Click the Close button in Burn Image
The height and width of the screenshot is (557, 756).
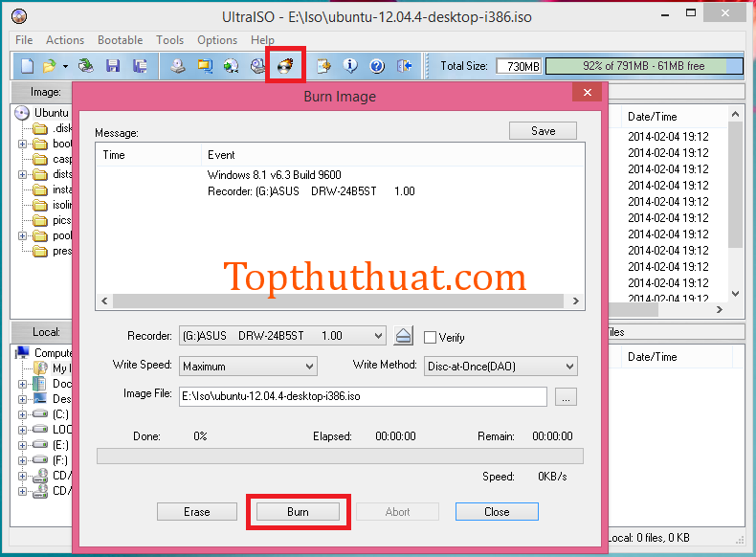497,512
